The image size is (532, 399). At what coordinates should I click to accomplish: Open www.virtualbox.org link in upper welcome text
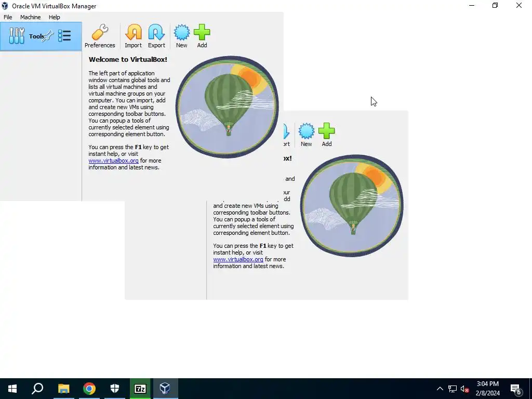coord(113,161)
